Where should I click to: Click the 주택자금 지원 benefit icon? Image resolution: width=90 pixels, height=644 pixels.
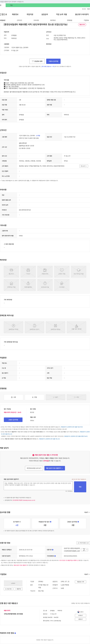11,285
